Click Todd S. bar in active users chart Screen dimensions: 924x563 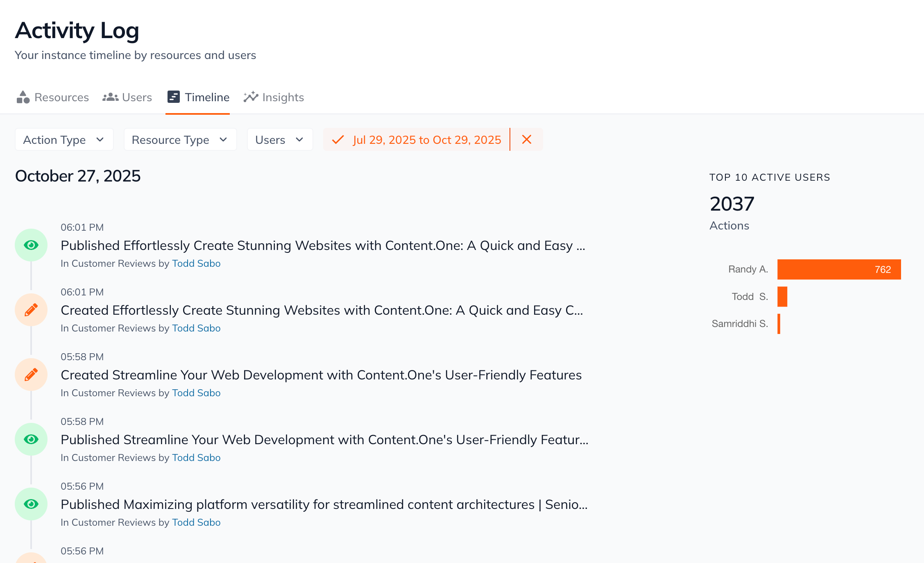[x=782, y=297]
